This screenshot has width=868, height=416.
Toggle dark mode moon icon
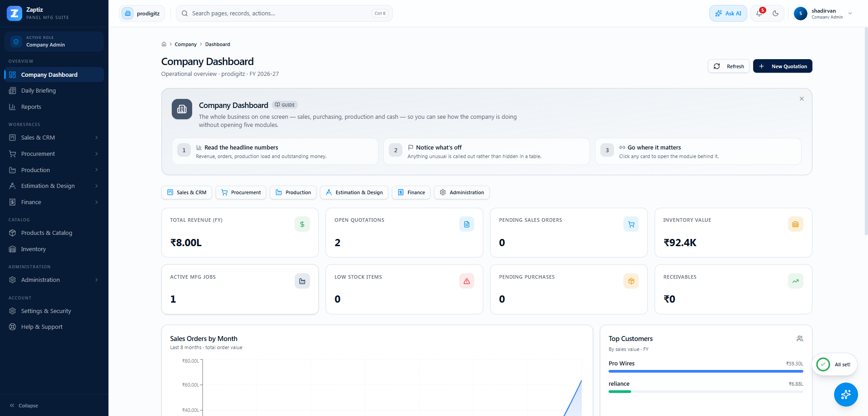[x=776, y=14]
